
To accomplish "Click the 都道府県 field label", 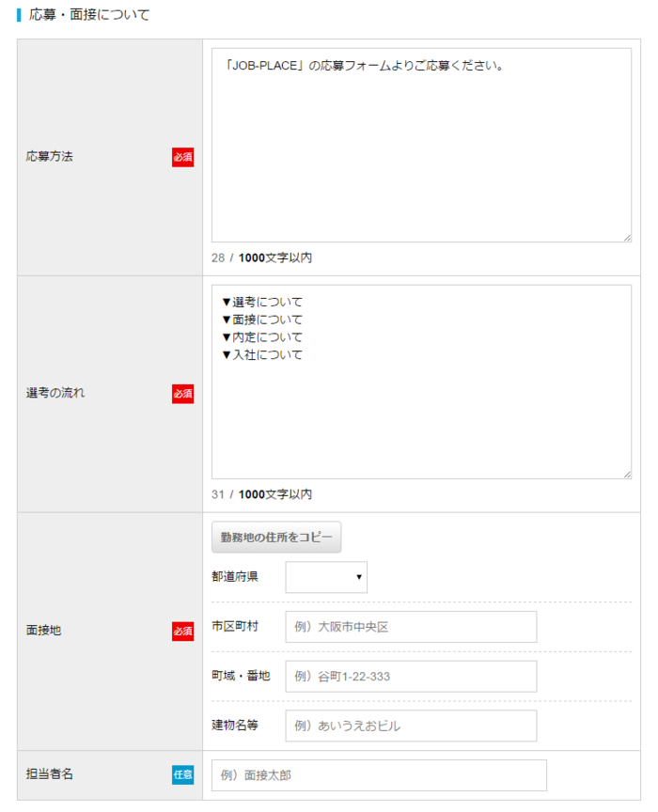I will pos(235,576).
